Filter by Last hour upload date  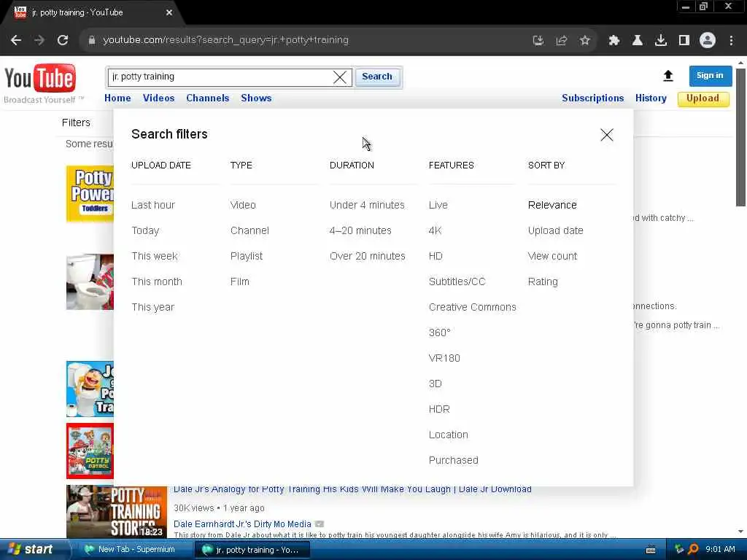tap(153, 205)
